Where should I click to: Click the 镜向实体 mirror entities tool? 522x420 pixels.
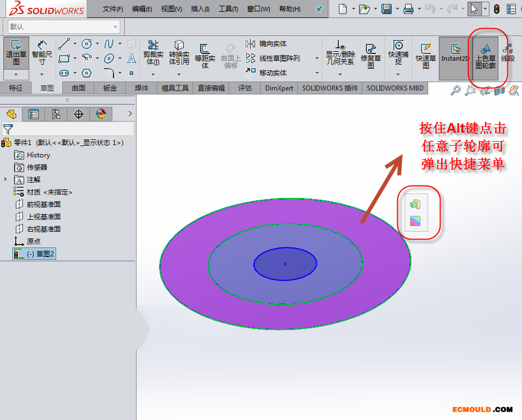click(x=267, y=44)
